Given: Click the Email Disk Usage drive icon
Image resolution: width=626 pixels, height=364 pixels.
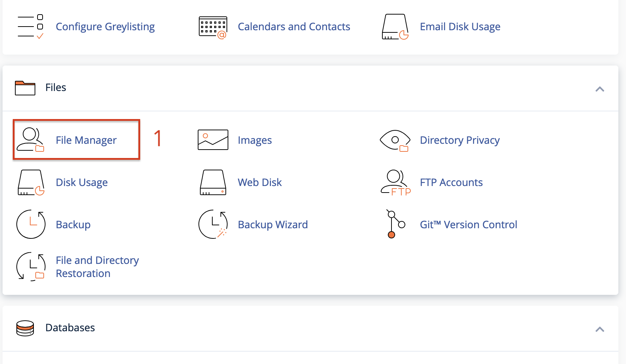Looking at the screenshot, I should pos(395,27).
